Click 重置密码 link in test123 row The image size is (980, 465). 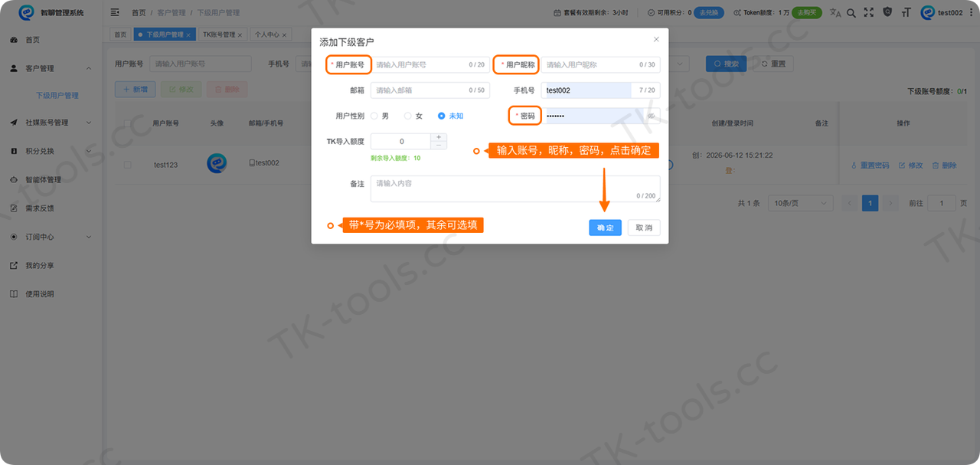coord(870,165)
